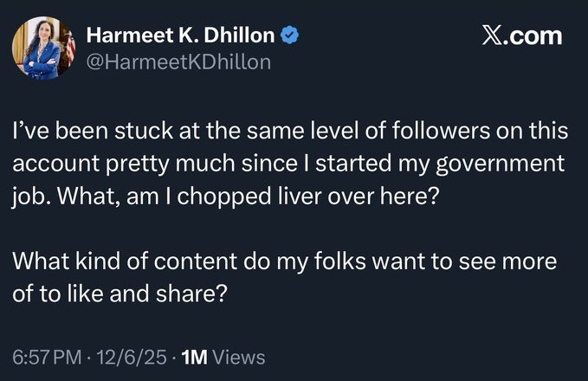588x381 pixels.
Task: Click the "Views" label
Action: coord(238,356)
